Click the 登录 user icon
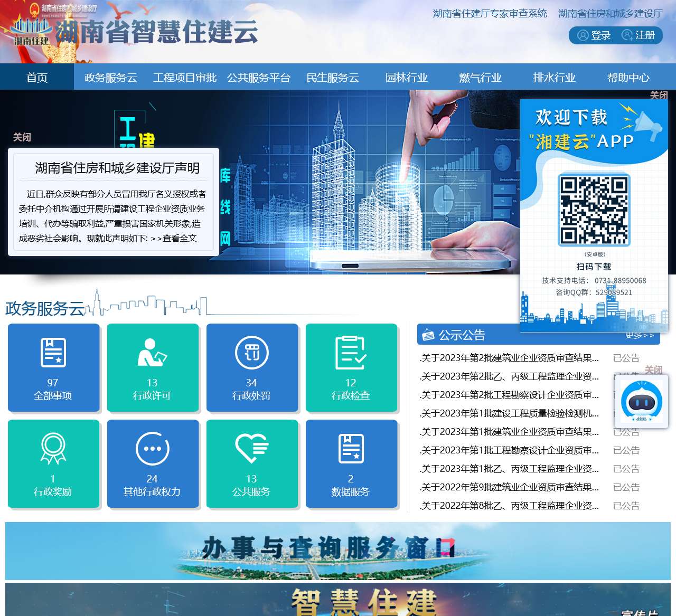676x616 pixels. click(x=583, y=35)
